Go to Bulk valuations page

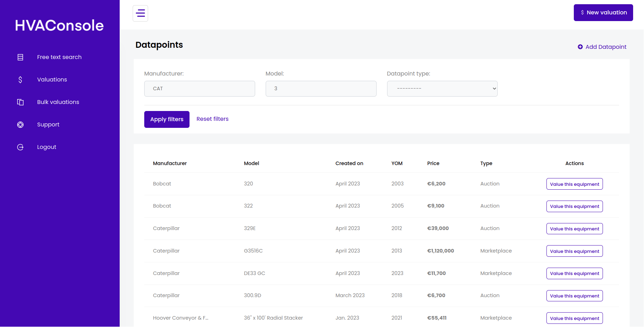click(58, 102)
